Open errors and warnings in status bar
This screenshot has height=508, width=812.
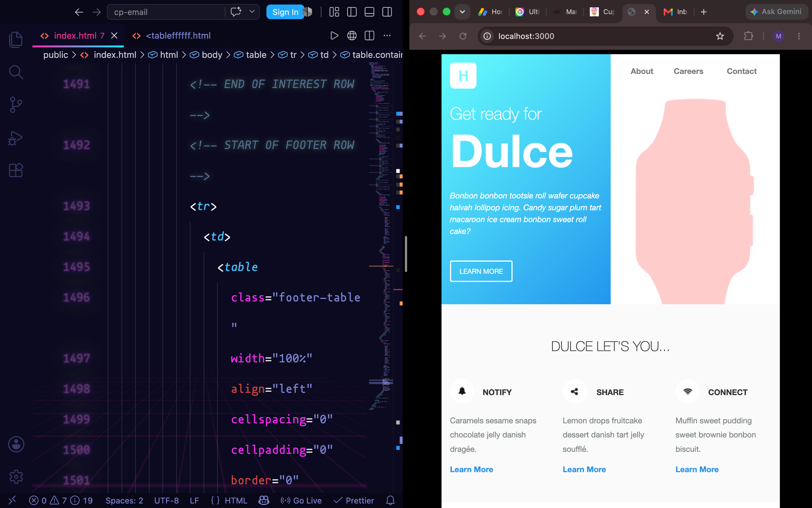click(x=61, y=501)
